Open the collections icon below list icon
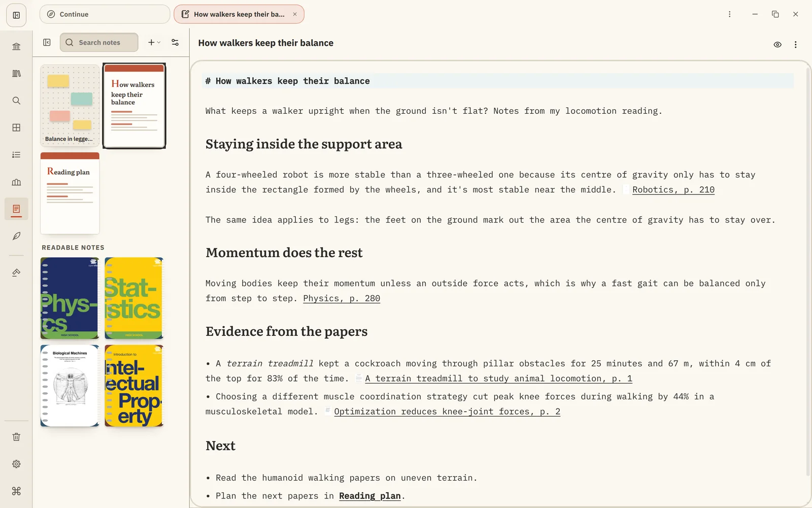This screenshot has height=508, width=812. click(x=16, y=182)
